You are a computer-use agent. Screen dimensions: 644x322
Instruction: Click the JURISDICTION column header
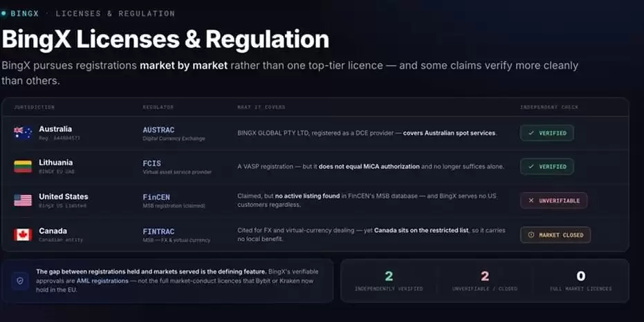click(x=34, y=107)
